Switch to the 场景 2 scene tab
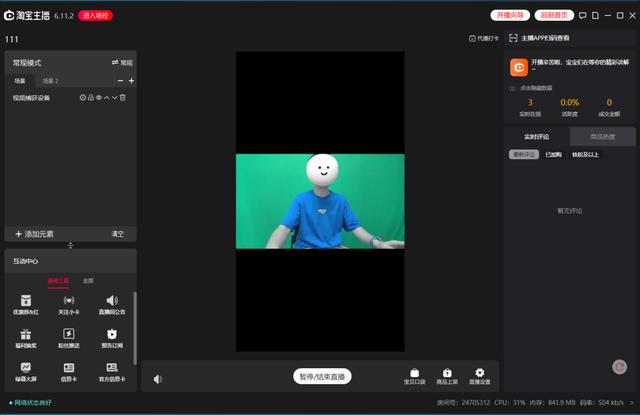The width and height of the screenshot is (640, 415). tap(51, 81)
